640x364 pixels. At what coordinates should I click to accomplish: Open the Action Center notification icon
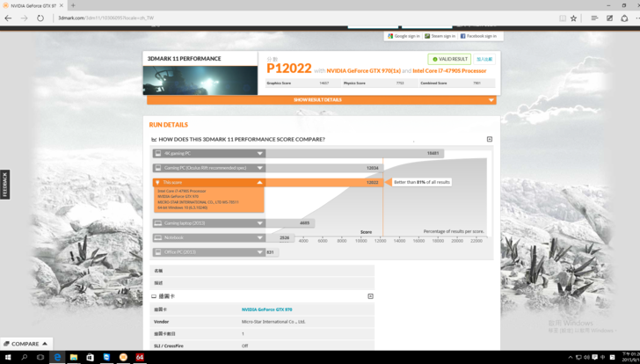point(594,358)
